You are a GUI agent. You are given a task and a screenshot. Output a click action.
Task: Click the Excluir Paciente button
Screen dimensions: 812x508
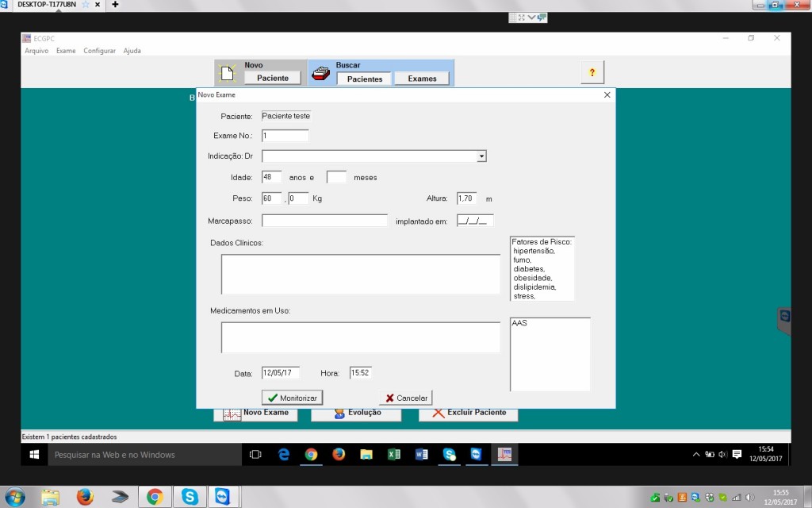[x=468, y=414]
